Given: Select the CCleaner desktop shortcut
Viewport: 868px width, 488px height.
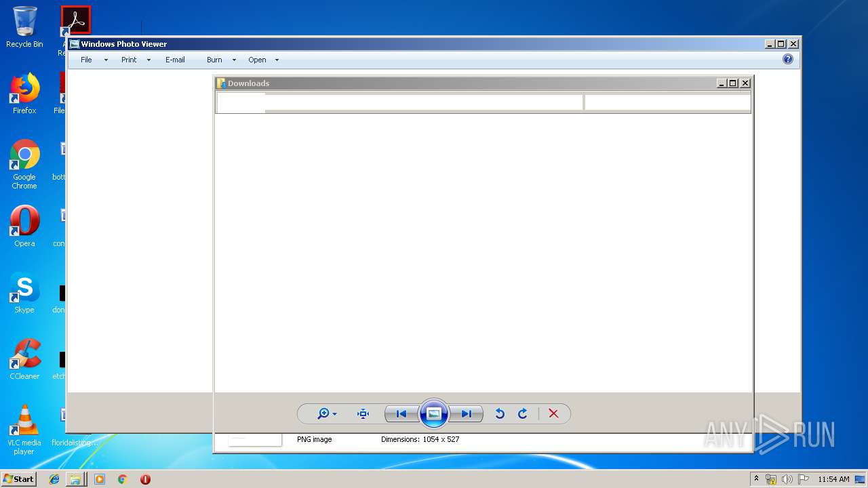Looking at the screenshot, I should coord(24,359).
